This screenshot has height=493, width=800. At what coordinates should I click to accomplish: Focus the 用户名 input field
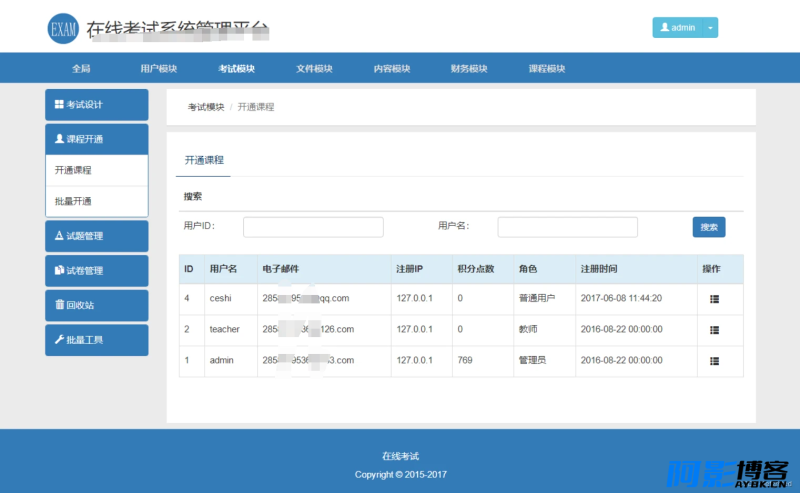pos(567,227)
